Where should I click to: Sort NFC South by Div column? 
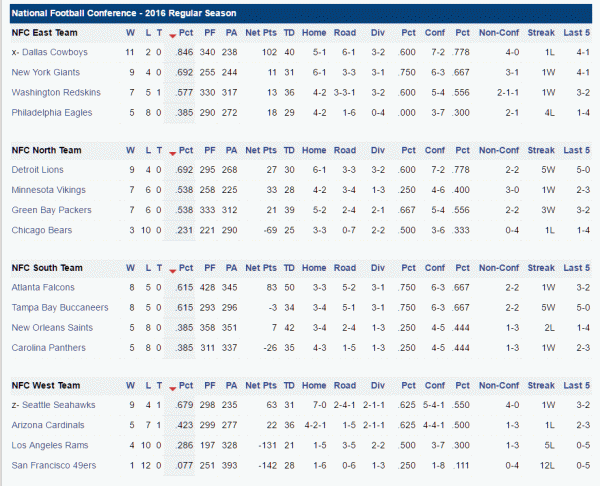378,268
